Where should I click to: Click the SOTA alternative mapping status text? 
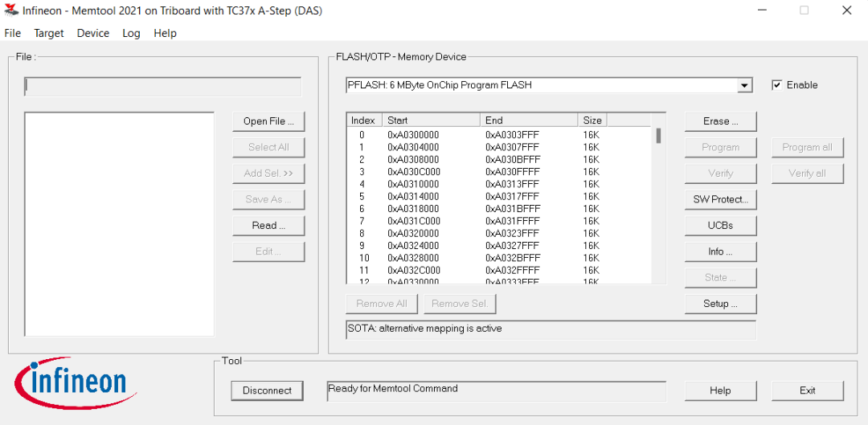pos(424,328)
